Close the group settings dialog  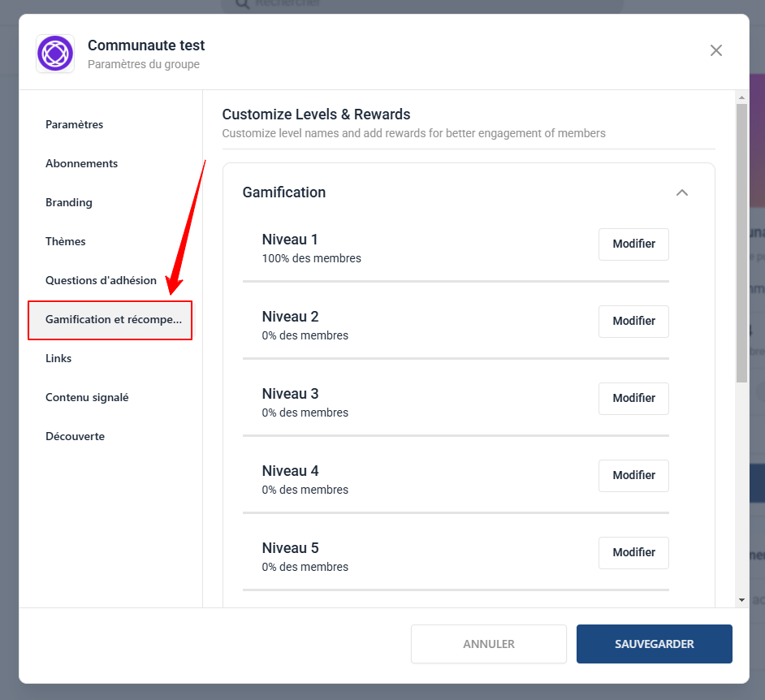715,50
